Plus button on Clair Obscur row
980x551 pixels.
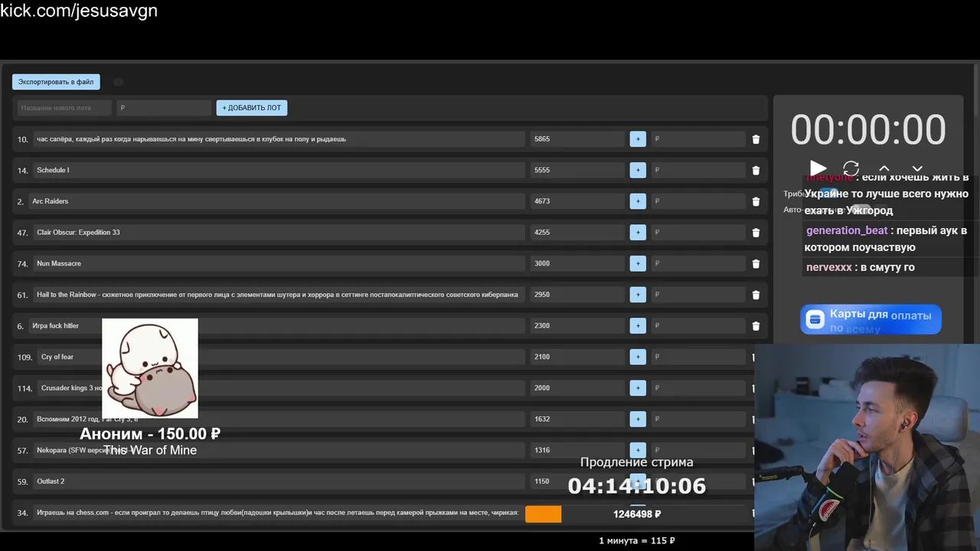[638, 233]
